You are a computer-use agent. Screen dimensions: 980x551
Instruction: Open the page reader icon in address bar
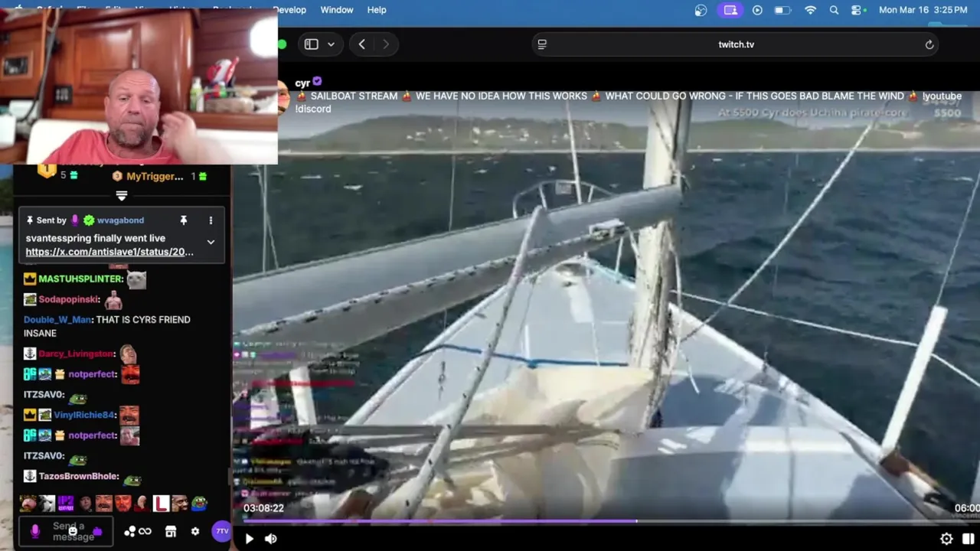[x=542, y=44]
